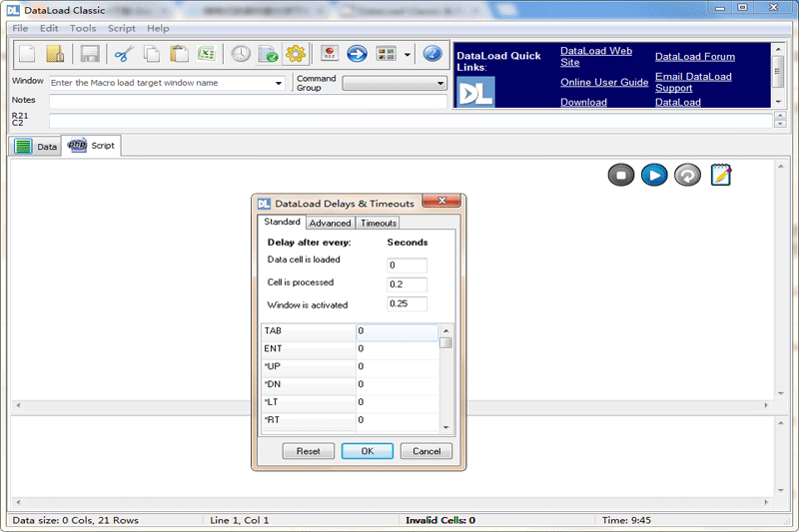799x532 pixels.
Task: Open the Online User Guide link
Action: (604, 82)
